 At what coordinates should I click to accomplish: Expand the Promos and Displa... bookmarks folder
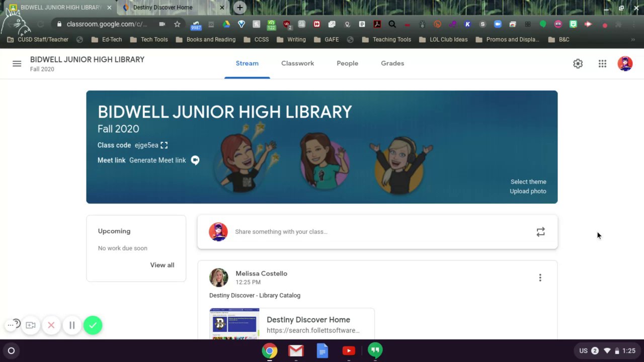[x=507, y=39]
